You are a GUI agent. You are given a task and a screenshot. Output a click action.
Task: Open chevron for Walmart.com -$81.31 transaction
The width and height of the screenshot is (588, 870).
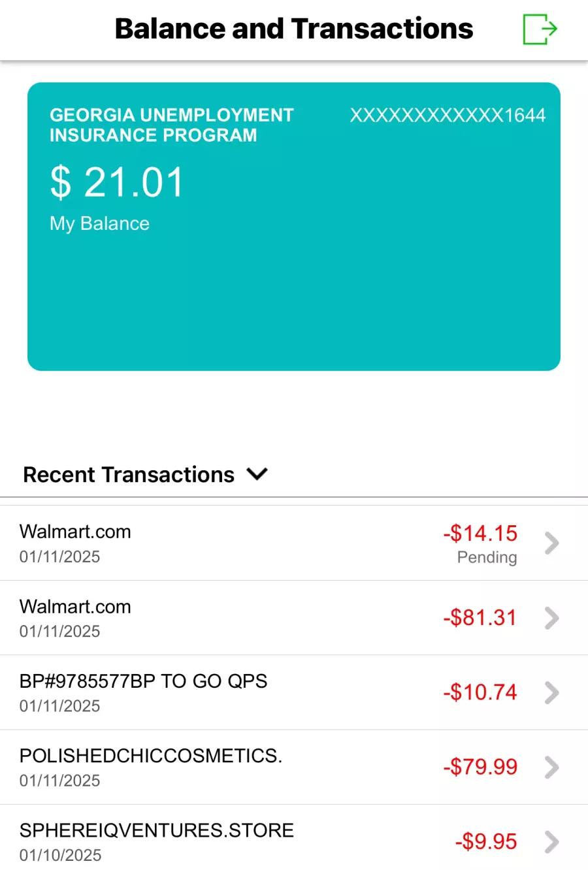point(552,618)
